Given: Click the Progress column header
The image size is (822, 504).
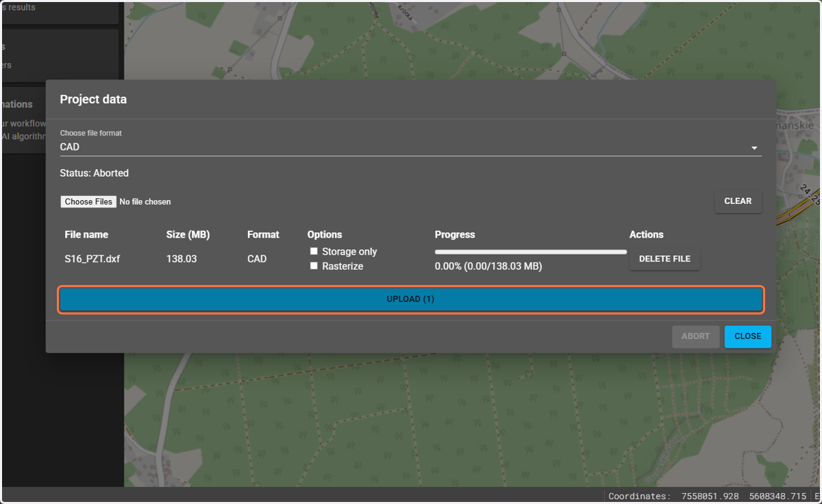Looking at the screenshot, I should [455, 234].
